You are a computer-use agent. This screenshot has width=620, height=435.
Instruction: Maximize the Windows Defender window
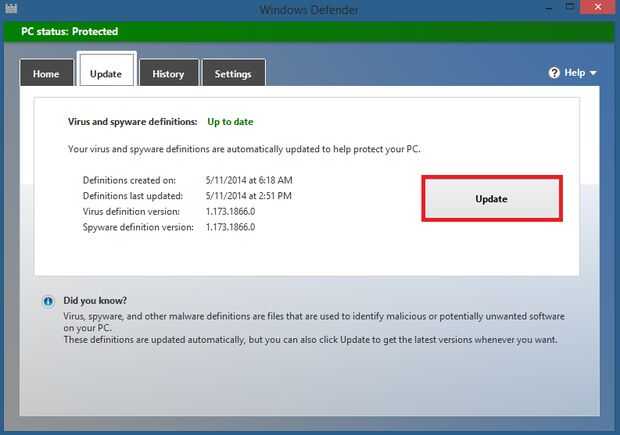tap(570, 7)
